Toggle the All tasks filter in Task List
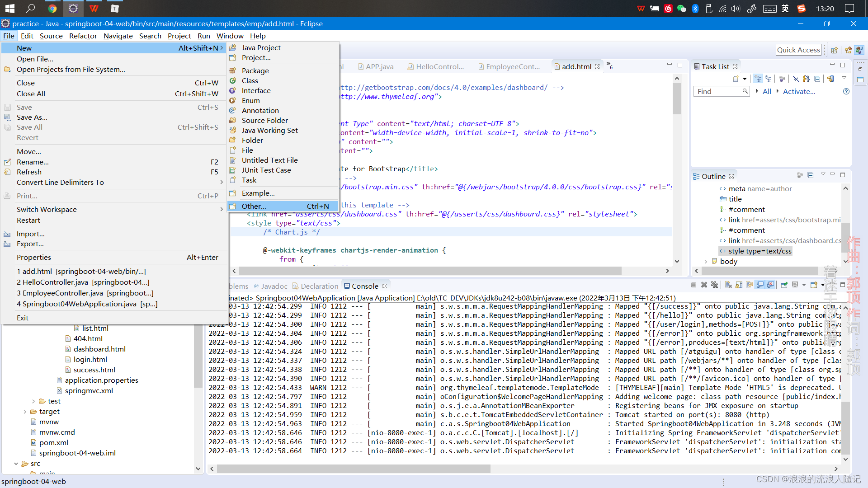Image resolution: width=868 pixels, height=488 pixels. point(767,91)
